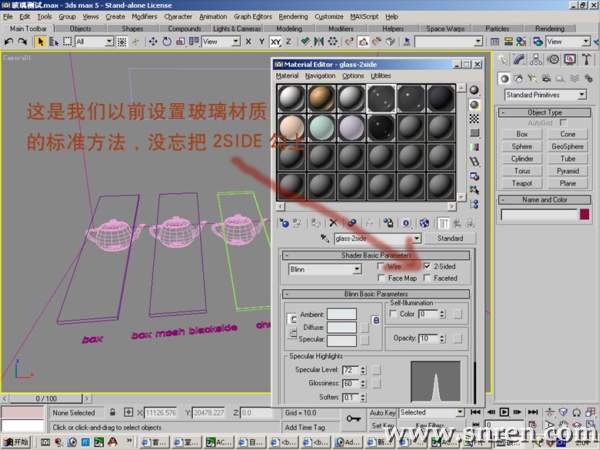Image resolution: width=600 pixels, height=450 pixels.
Task: Click the Redo arrow in main toolbar
Action: tap(23, 41)
